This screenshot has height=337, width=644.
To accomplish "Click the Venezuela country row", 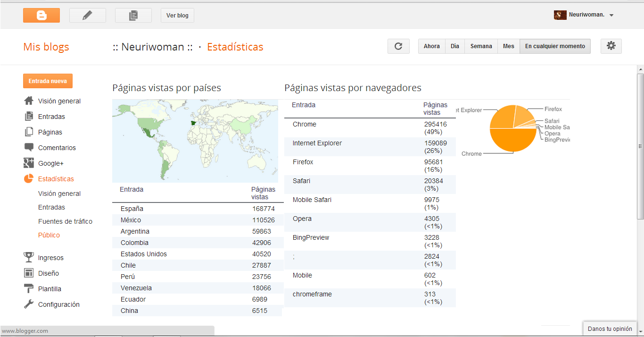I will click(198, 288).
